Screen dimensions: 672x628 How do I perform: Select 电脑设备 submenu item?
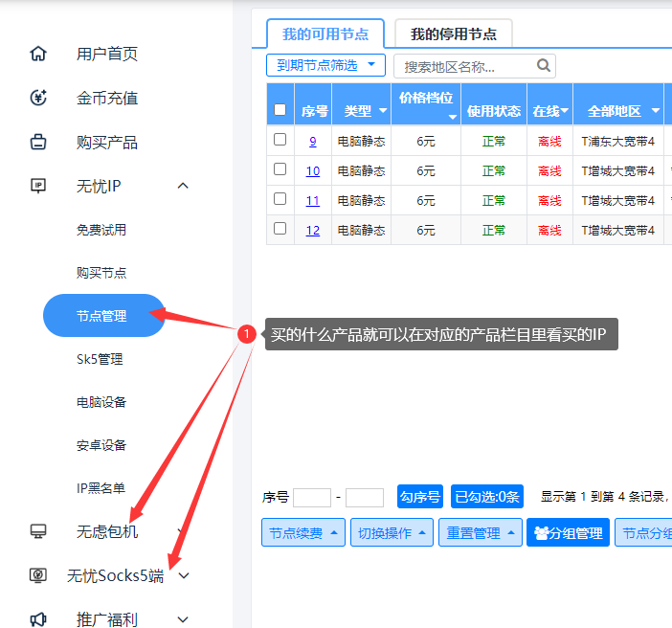pos(101,402)
